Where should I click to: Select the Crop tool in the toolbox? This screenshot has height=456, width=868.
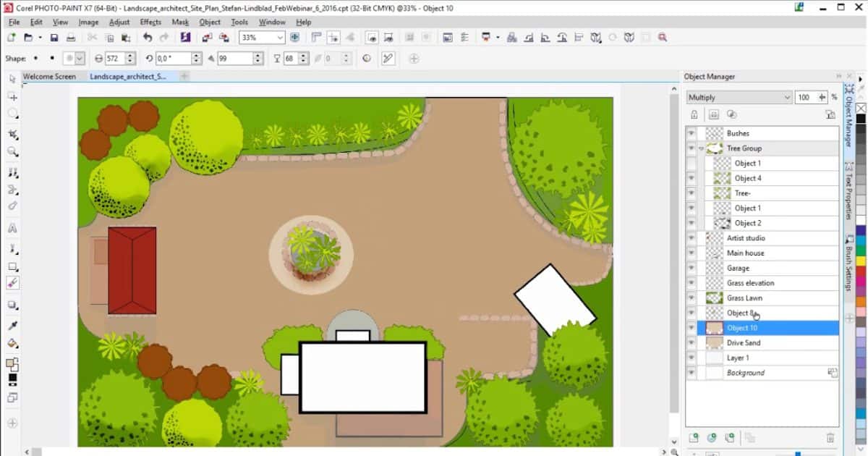point(12,134)
